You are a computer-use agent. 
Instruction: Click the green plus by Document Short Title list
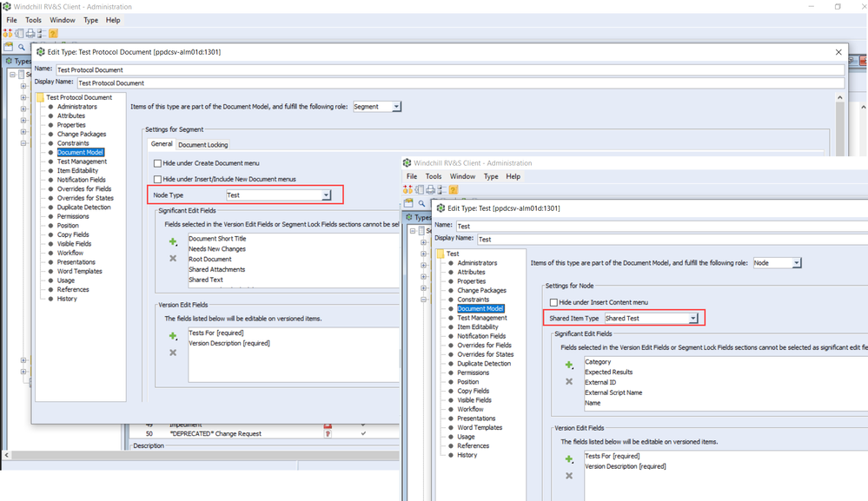173,241
